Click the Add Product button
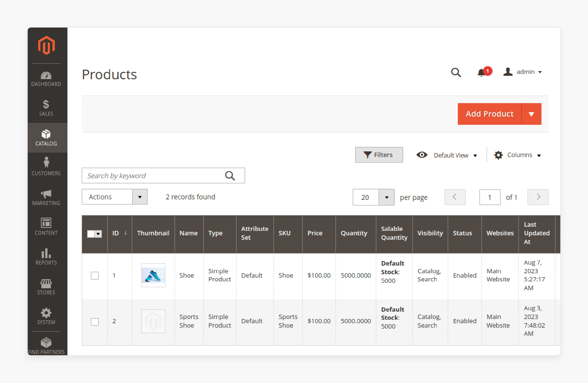This screenshot has height=383, width=588. point(490,114)
